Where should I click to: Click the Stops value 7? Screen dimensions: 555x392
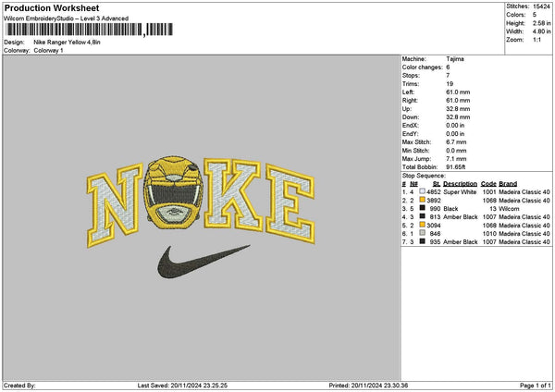448,76
